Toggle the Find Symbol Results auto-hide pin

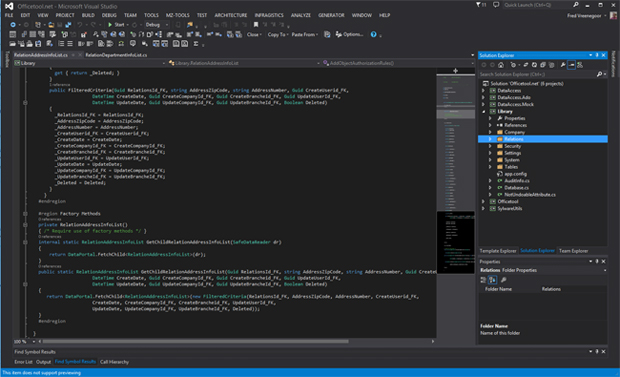[x=597, y=351]
